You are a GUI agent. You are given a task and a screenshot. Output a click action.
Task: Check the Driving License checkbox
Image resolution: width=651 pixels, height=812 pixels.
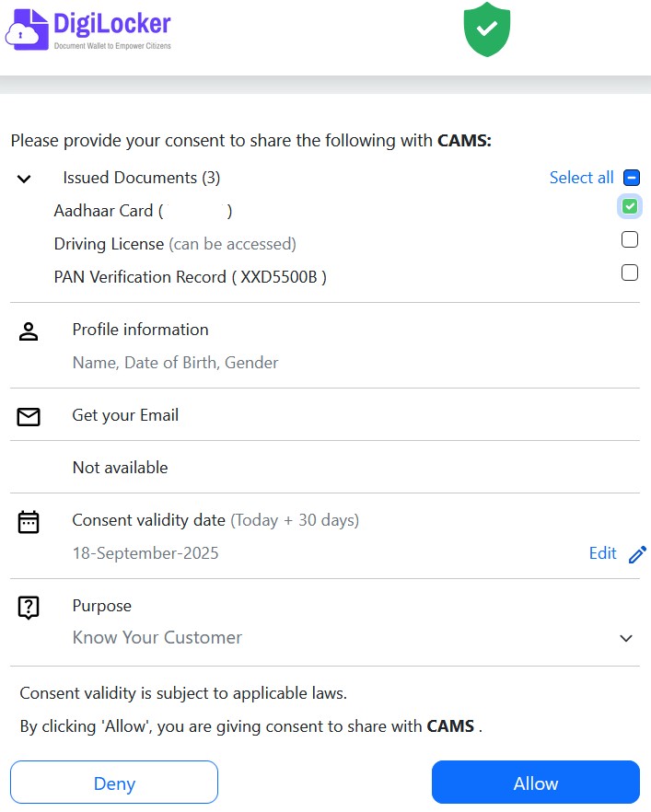click(630, 239)
